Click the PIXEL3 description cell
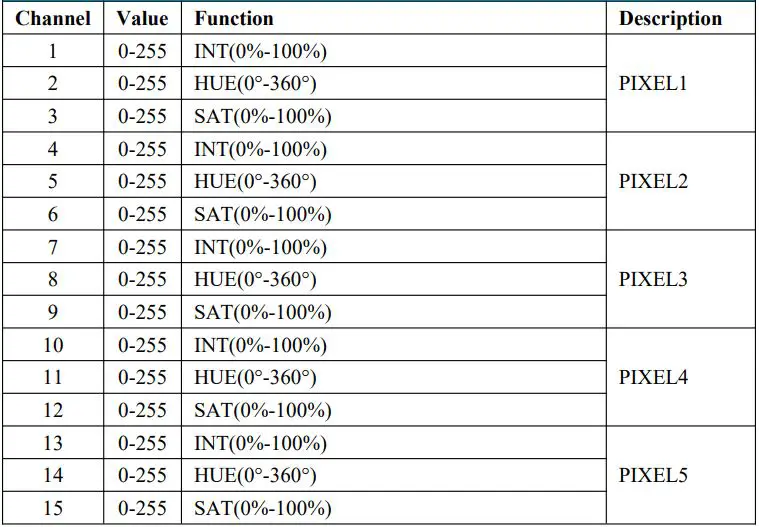Screen dimensions: 759x527 coord(653,280)
